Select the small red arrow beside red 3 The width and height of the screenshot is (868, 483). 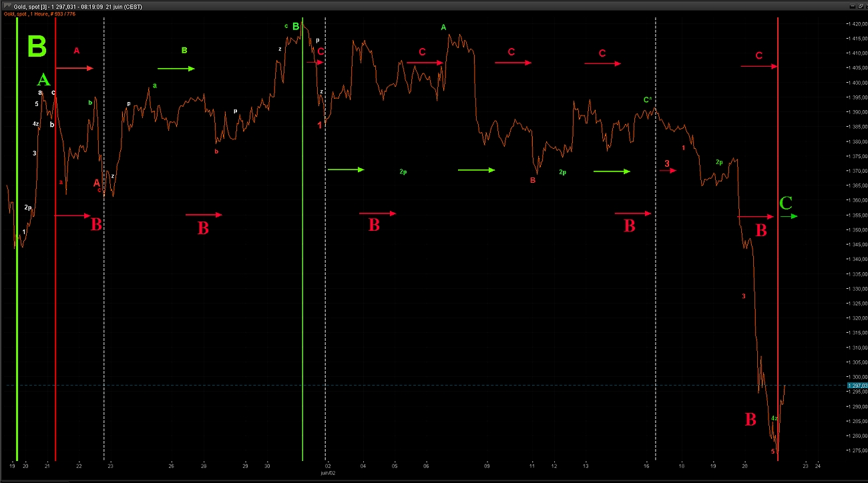(668, 171)
